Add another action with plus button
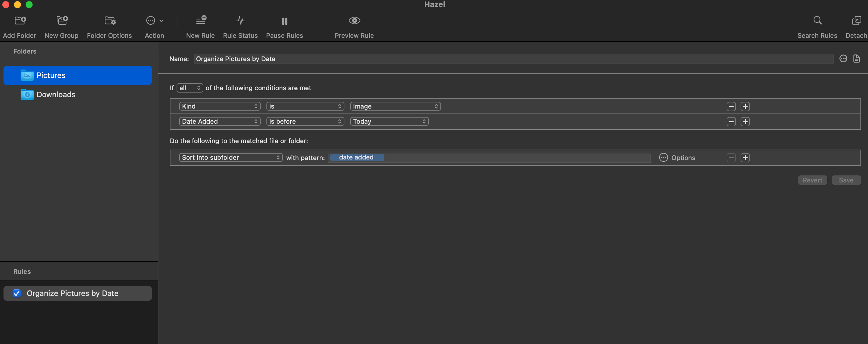Image resolution: width=868 pixels, height=344 pixels. point(745,158)
